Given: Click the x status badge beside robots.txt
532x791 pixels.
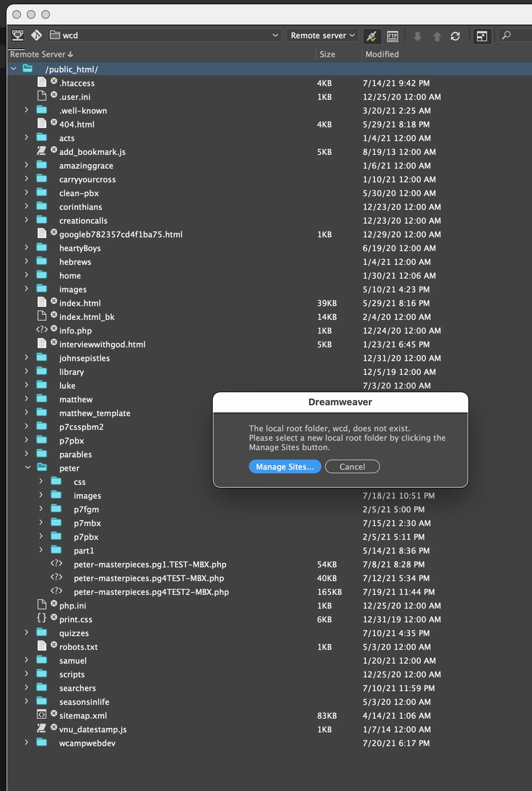Looking at the screenshot, I should click(54, 644).
